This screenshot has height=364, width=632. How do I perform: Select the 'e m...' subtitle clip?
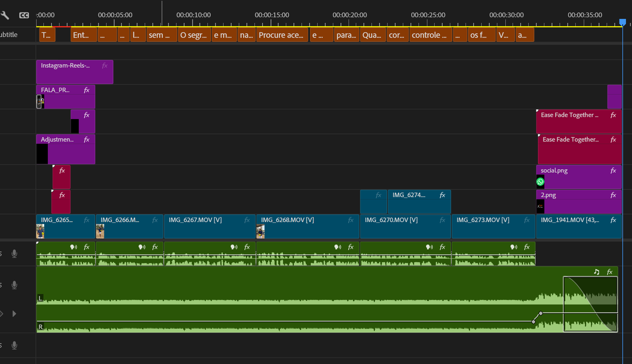coord(224,35)
